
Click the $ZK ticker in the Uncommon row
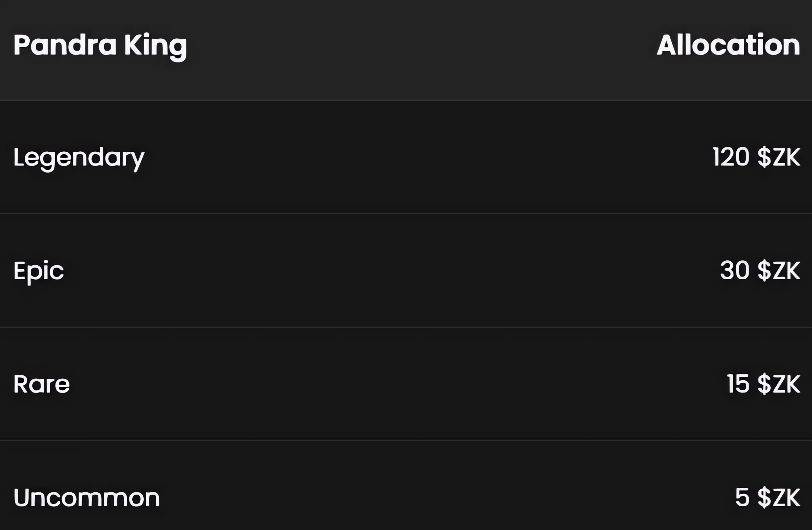pos(779,497)
